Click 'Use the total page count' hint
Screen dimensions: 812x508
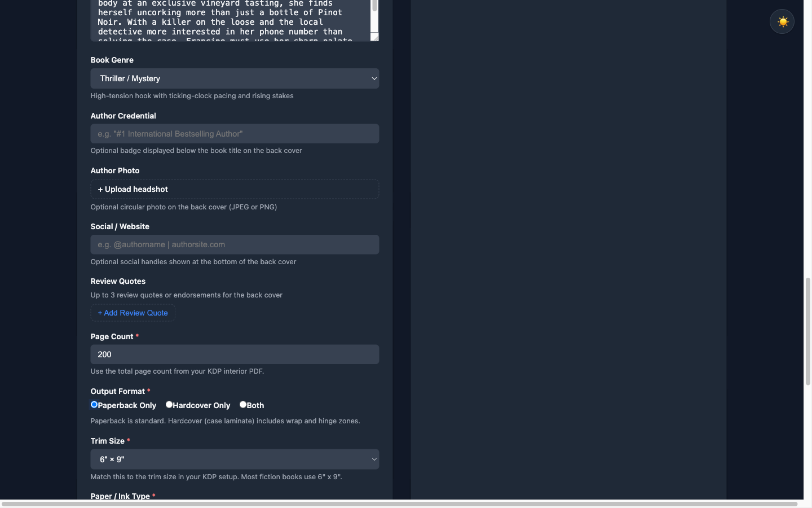(x=177, y=371)
